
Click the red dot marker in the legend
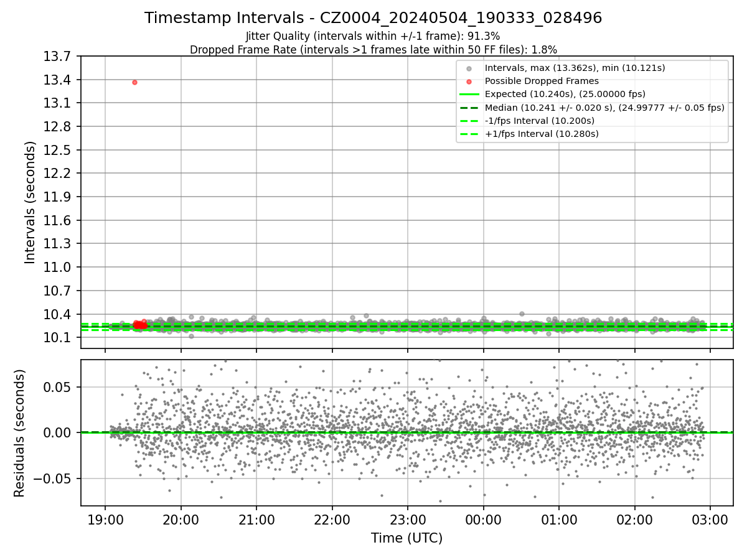tap(469, 82)
